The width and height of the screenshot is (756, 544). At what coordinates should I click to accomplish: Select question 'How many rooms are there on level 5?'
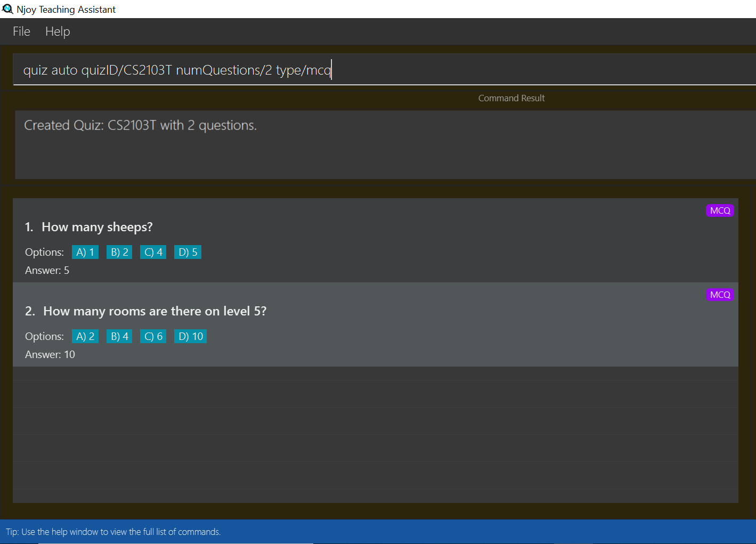point(155,311)
